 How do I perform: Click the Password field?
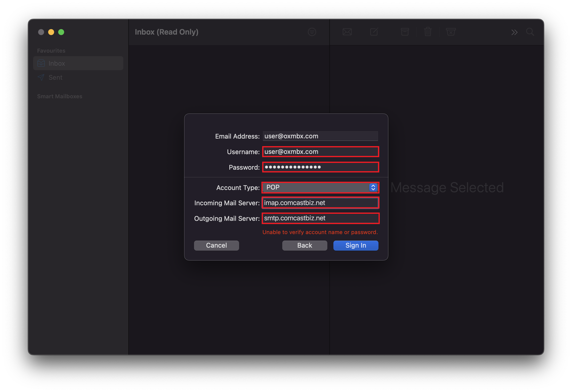click(320, 167)
